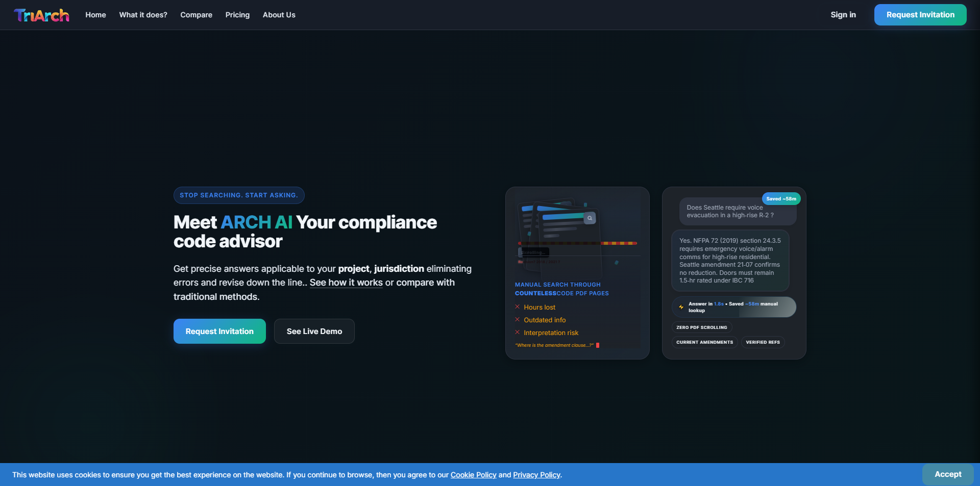Navigate to Pricing
980x486 pixels.
pyautogui.click(x=237, y=15)
